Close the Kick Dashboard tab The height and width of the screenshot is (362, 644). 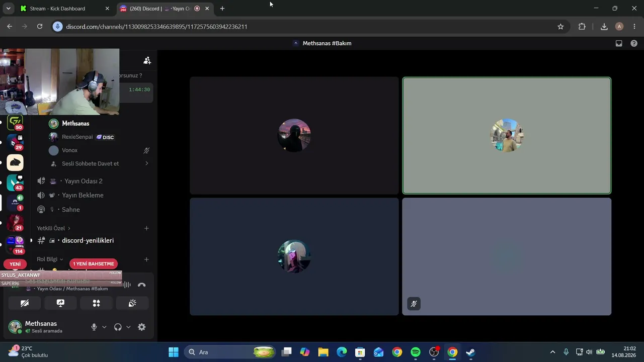[x=107, y=9]
